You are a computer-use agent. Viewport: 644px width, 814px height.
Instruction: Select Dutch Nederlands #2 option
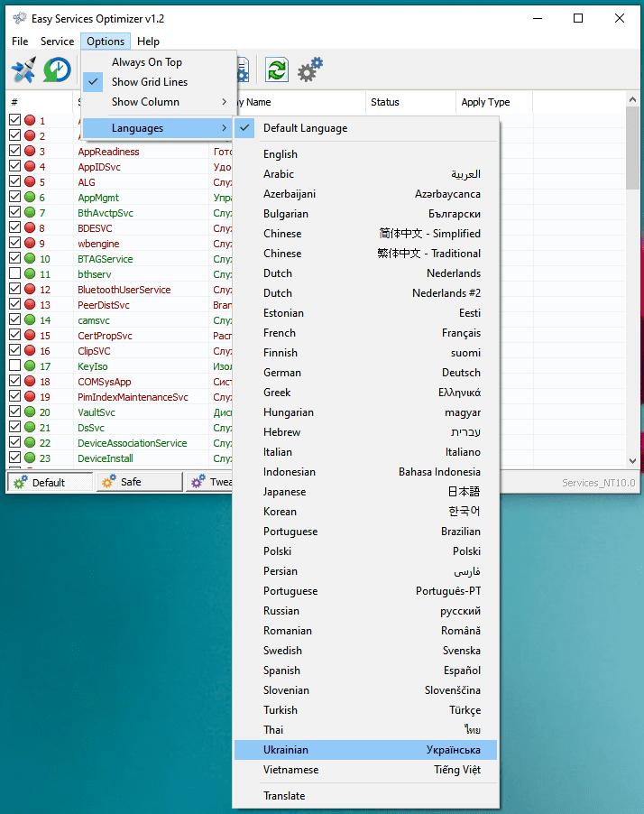(x=365, y=293)
